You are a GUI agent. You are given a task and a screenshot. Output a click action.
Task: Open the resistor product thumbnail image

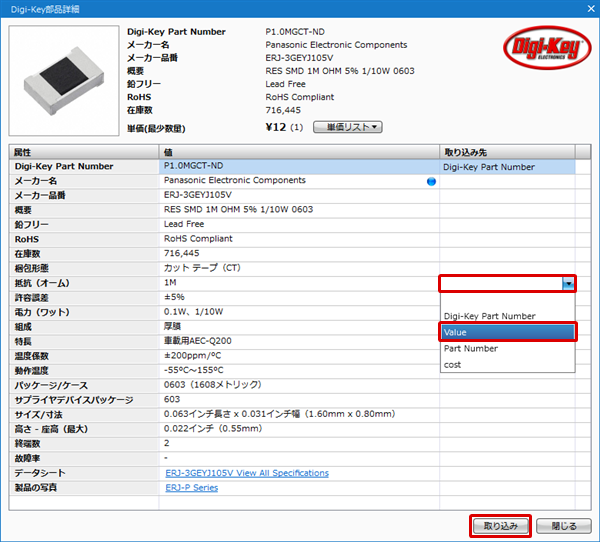point(64,81)
